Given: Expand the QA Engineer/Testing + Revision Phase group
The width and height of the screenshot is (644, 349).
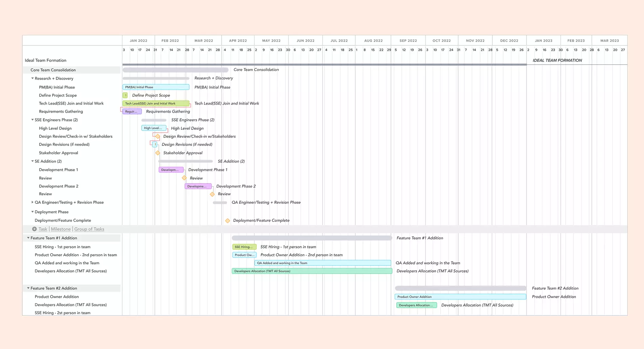Looking at the screenshot, I should tap(33, 202).
